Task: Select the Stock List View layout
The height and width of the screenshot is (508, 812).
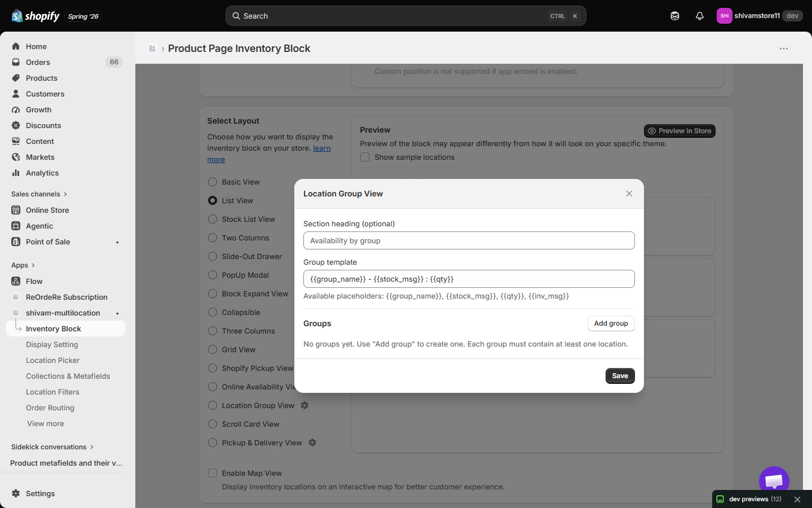Action: (213, 219)
